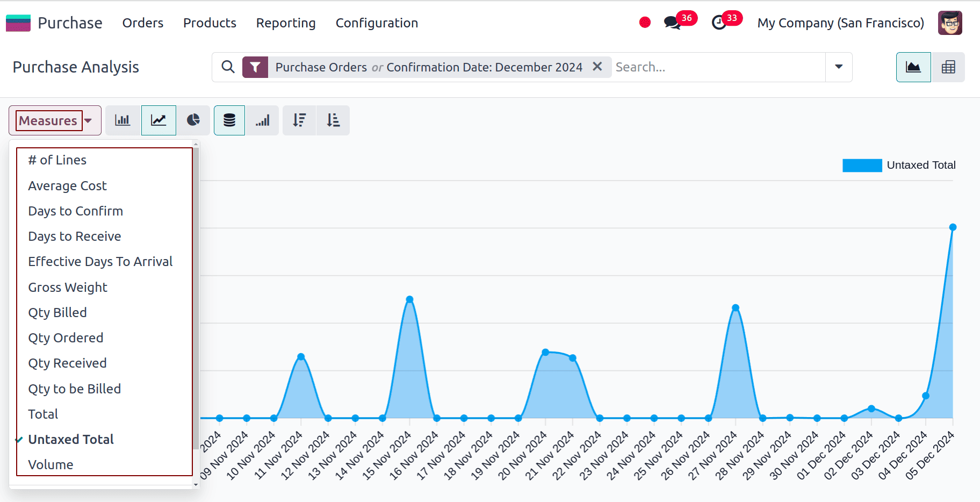
Task: Click in the Search input field
Action: tap(718, 67)
